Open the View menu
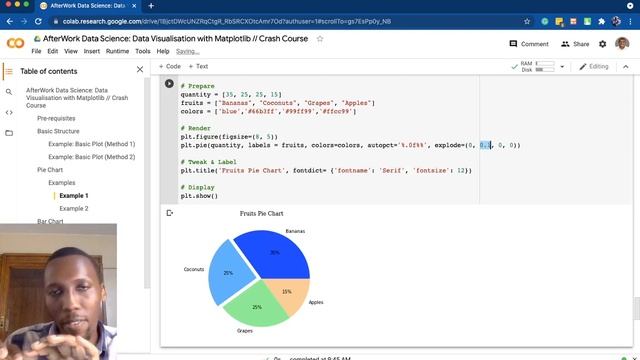Viewport: 640px width, 360px height. pyautogui.click(x=71, y=51)
